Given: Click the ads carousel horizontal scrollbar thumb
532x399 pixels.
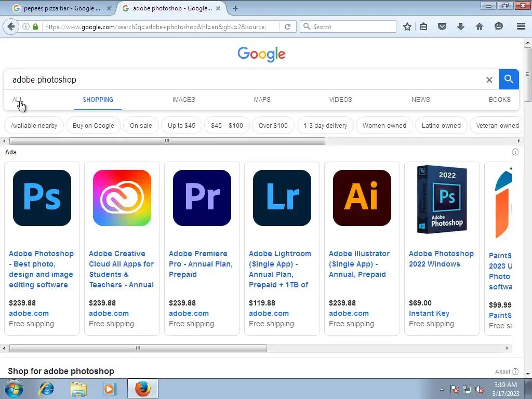Looking at the screenshot, I should coord(138,348).
